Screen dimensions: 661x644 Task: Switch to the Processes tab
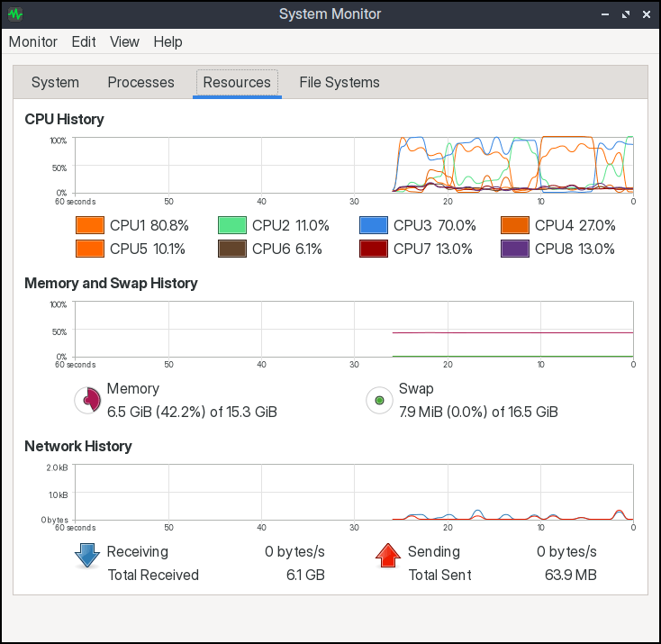[x=140, y=82]
